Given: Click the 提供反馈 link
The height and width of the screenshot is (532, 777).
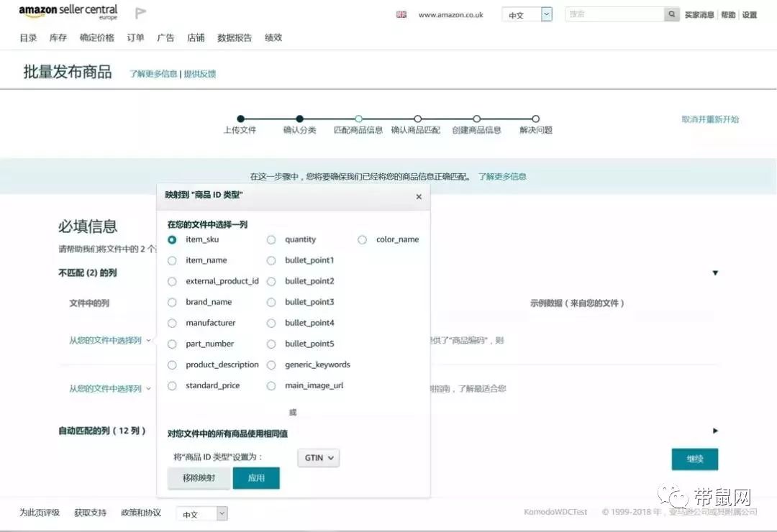Looking at the screenshot, I should (x=200, y=74).
